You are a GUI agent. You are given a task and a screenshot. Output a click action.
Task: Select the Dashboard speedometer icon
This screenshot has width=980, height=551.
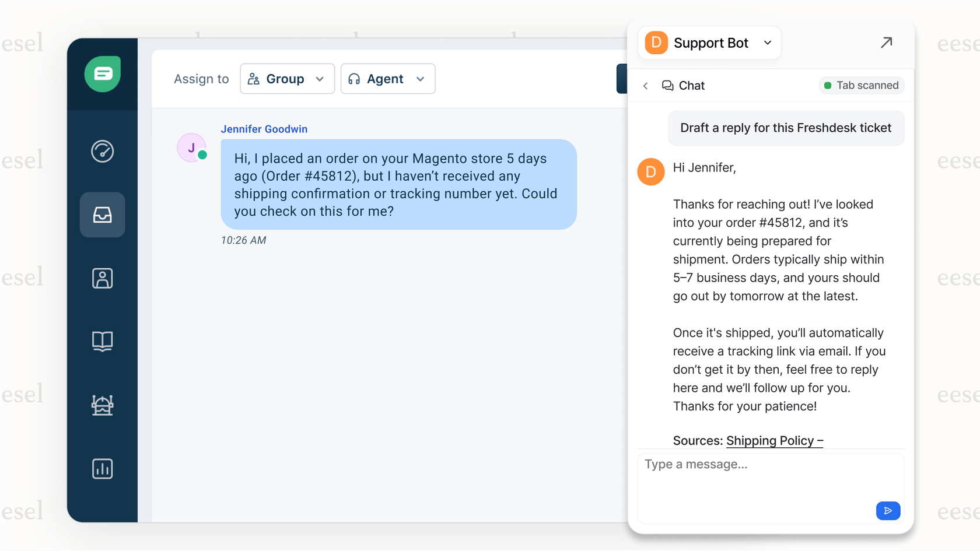point(102,151)
